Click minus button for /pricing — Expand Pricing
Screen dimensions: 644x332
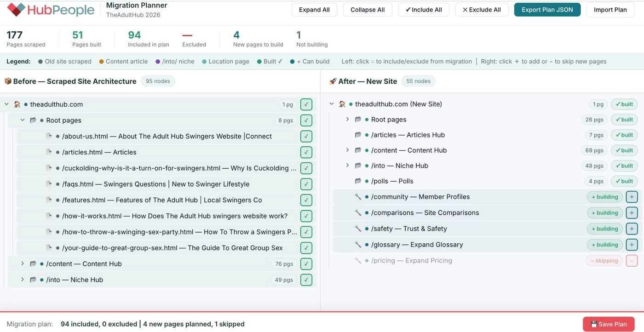tap(632, 261)
